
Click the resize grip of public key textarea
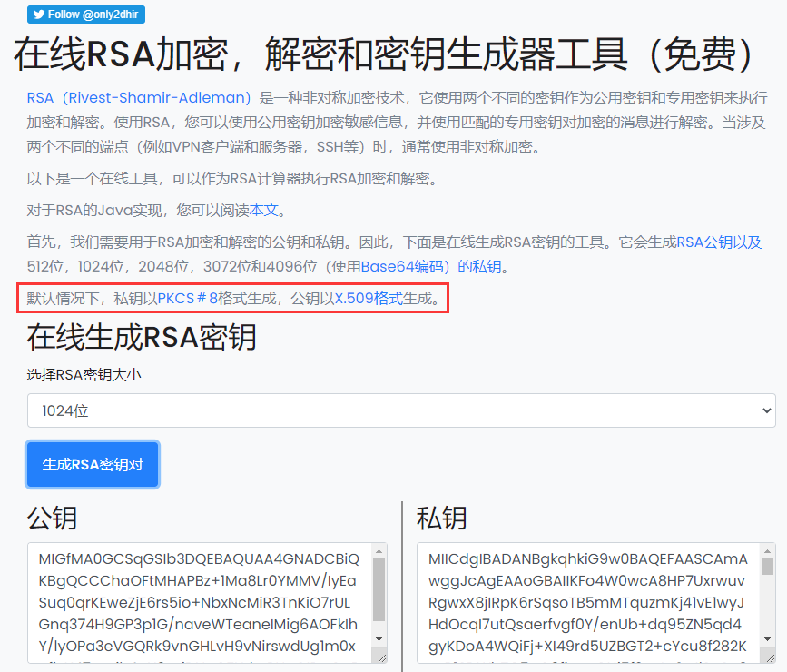tap(380, 658)
